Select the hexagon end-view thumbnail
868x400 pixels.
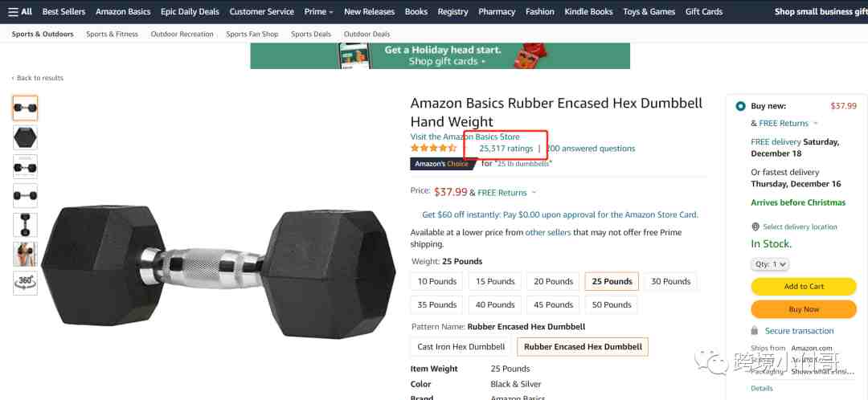[26, 137]
